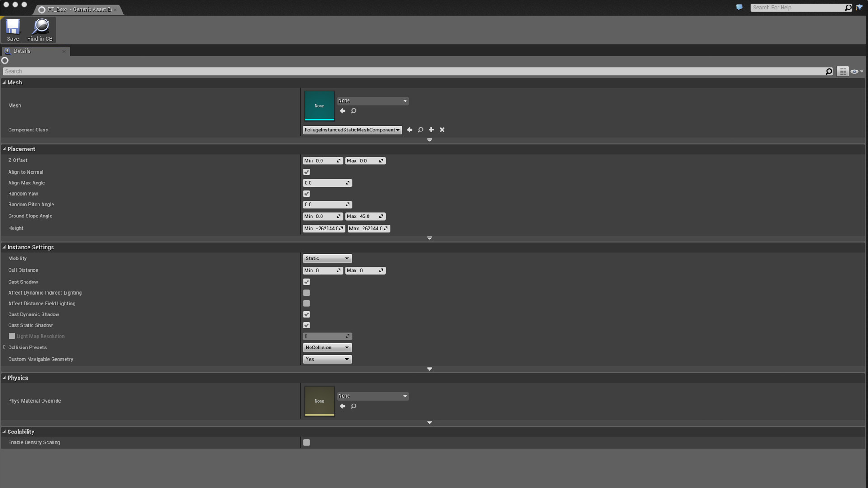Click the Find in CB toolbar icon

(x=40, y=27)
